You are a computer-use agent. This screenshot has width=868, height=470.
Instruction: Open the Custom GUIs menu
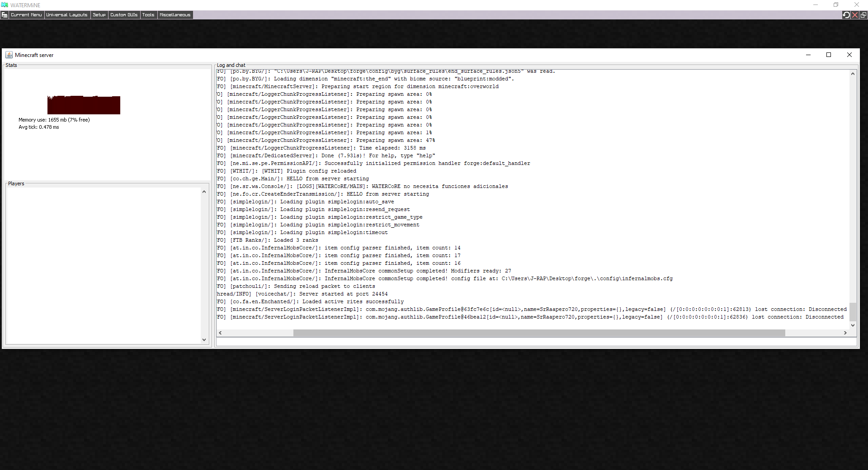[124, 15]
